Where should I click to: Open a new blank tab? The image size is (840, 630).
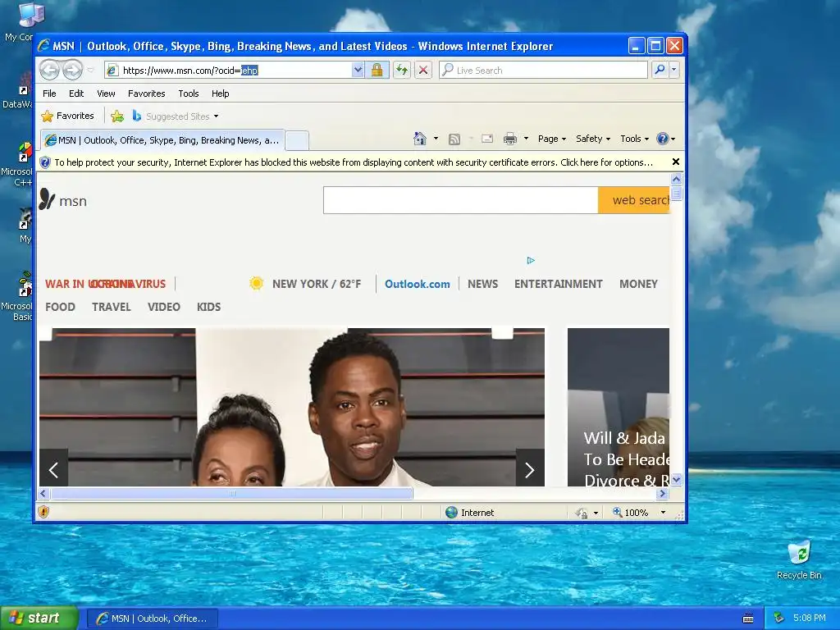(297, 140)
